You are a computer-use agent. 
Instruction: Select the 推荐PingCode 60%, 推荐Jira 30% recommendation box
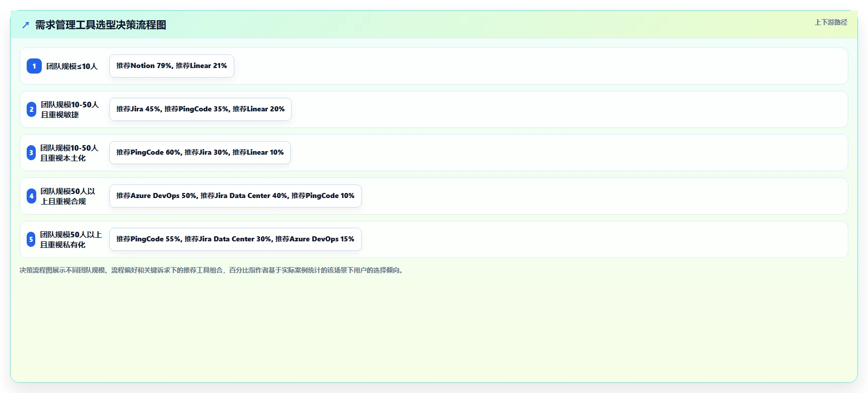pyautogui.click(x=200, y=153)
